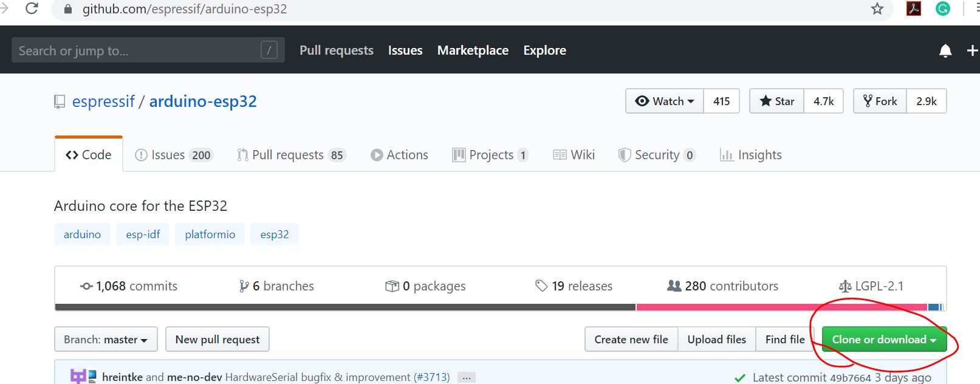The image size is (980, 384).
Task: Expand the commit message ellipsis
Action: pyautogui.click(x=466, y=377)
